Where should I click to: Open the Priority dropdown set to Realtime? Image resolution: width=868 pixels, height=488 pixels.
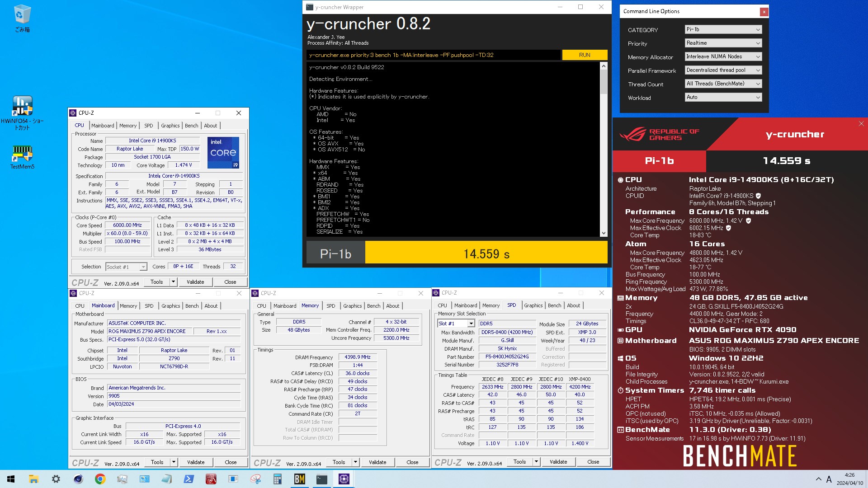[x=723, y=43]
